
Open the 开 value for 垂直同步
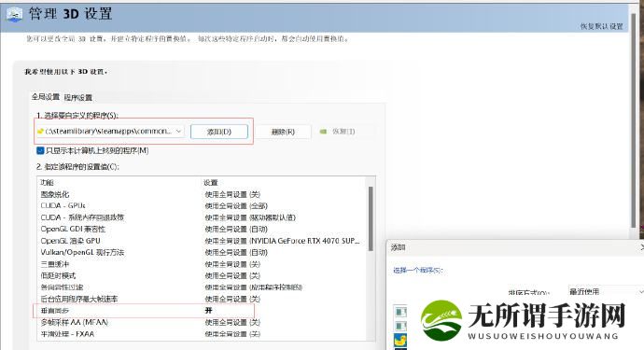coord(209,311)
